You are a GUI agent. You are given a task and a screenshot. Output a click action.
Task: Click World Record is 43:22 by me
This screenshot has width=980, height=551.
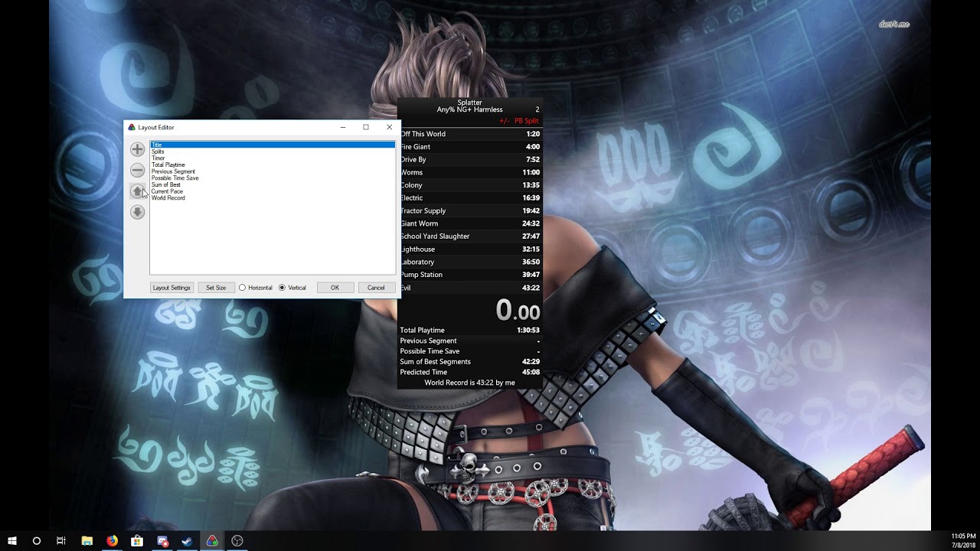(470, 383)
